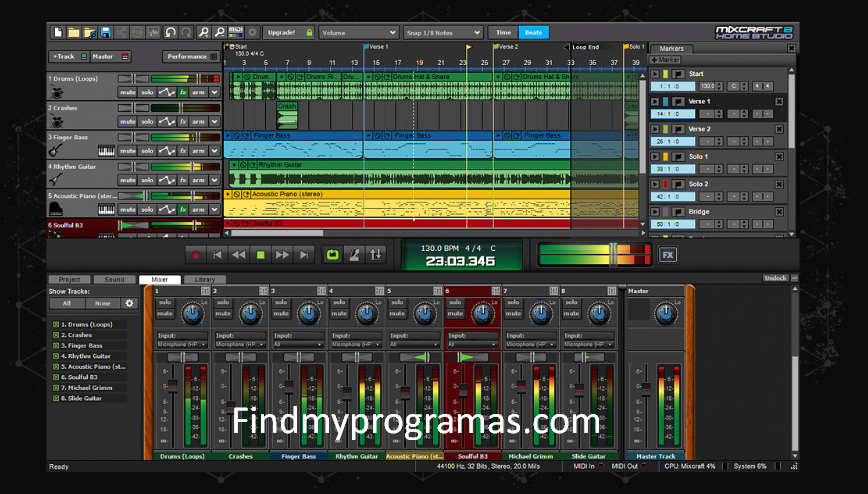Arm the Finger Bass track
This screenshot has width=868, height=494.
click(x=198, y=151)
